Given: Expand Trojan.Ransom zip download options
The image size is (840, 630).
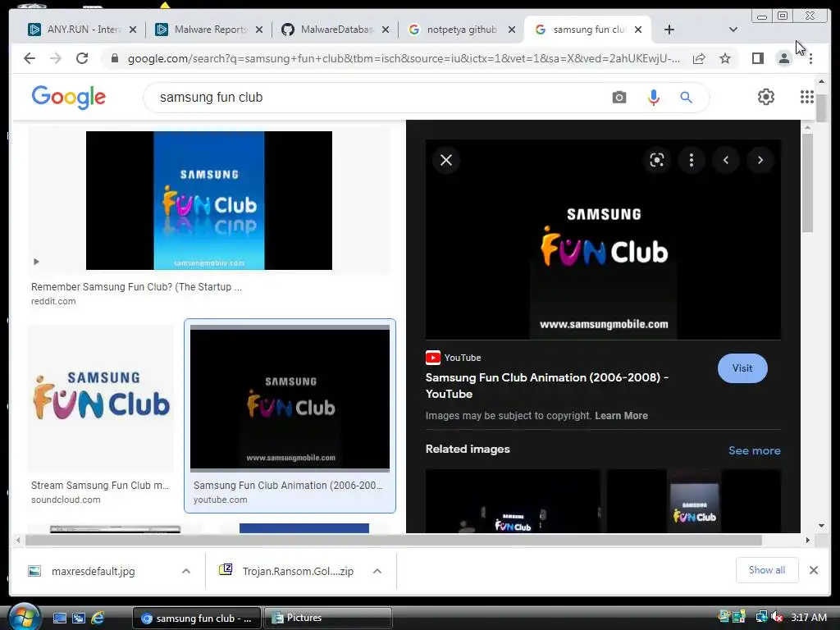Looking at the screenshot, I should point(377,571).
